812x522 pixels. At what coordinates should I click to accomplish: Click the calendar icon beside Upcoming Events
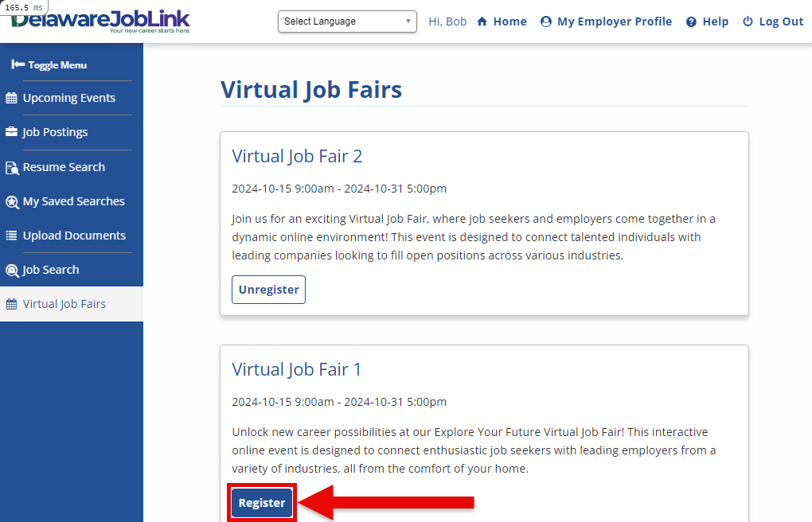(11, 98)
